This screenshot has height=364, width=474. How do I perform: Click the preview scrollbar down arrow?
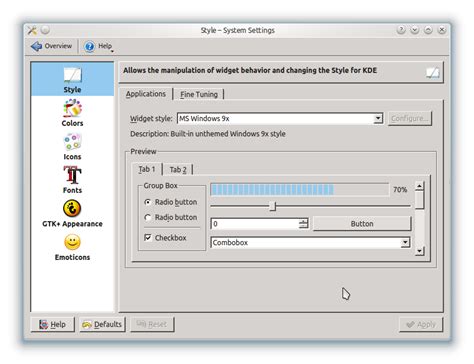[420, 251]
